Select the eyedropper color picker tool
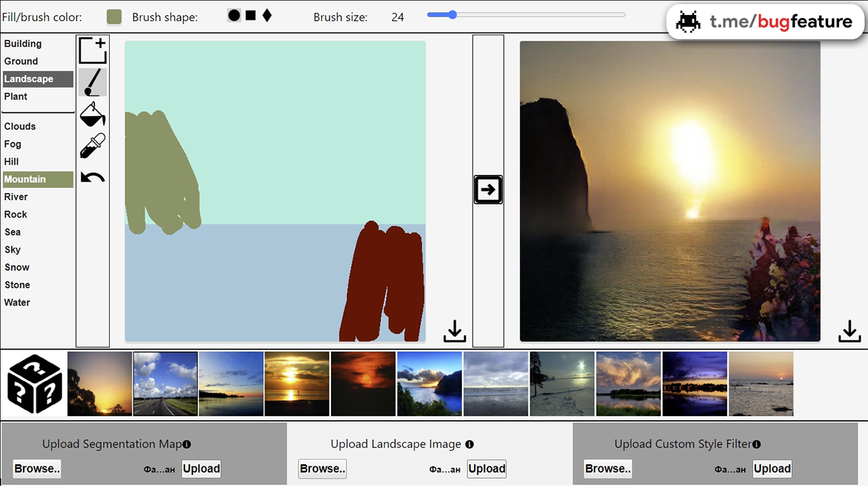The height and width of the screenshot is (486, 868). [93, 146]
